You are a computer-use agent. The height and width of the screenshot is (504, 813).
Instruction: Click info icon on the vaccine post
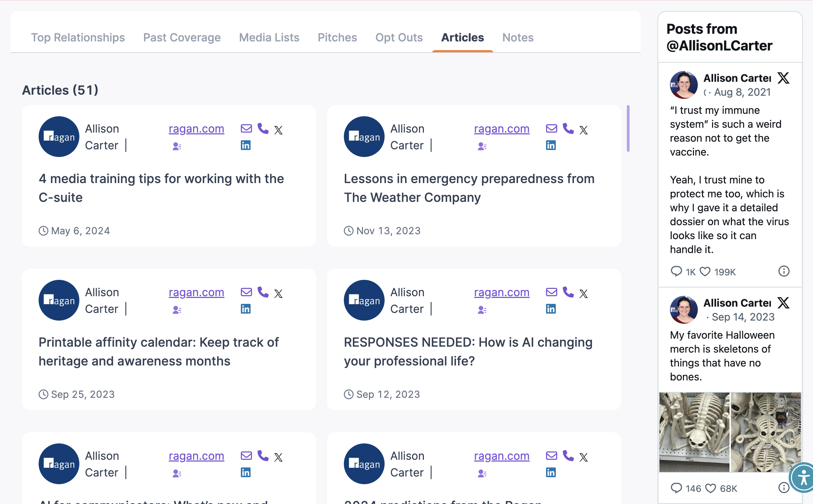pos(784,271)
